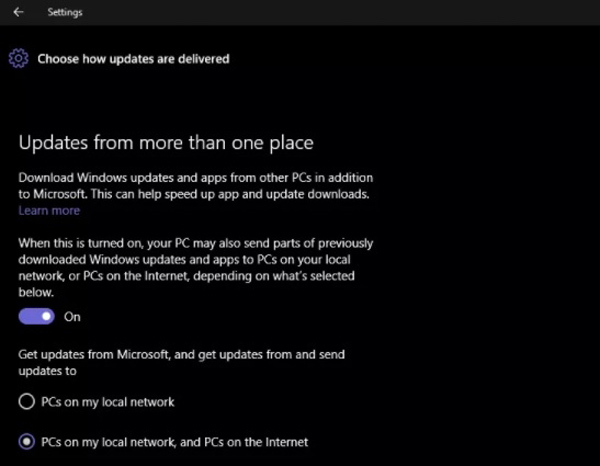Select the PCs on my local network radio button

coord(26,401)
